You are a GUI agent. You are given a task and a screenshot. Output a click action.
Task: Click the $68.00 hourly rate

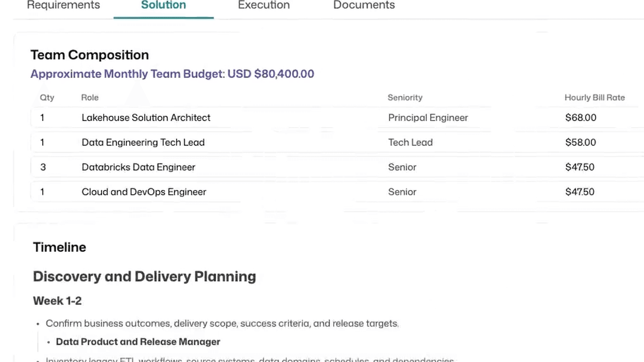tap(581, 118)
